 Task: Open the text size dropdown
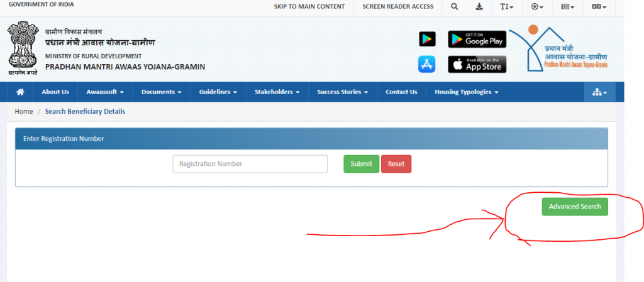pos(506,7)
